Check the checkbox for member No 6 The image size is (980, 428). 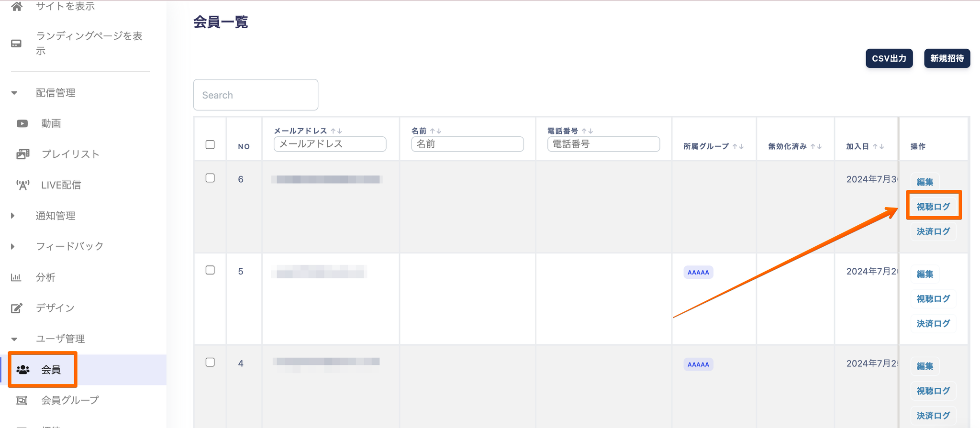pos(210,178)
